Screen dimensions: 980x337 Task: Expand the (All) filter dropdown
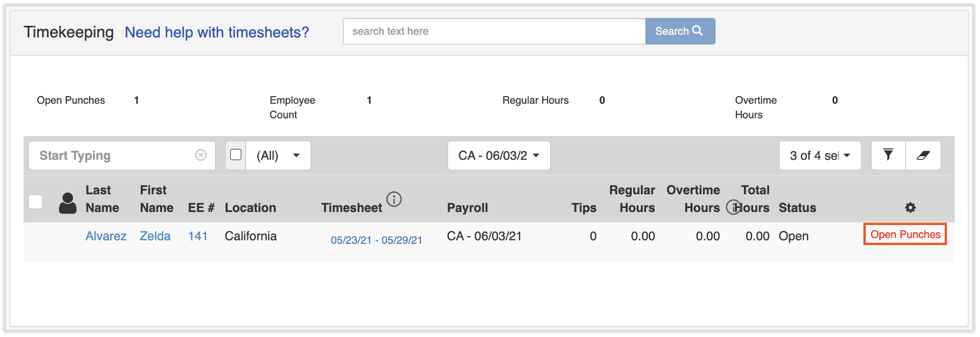click(x=278, y=156)
